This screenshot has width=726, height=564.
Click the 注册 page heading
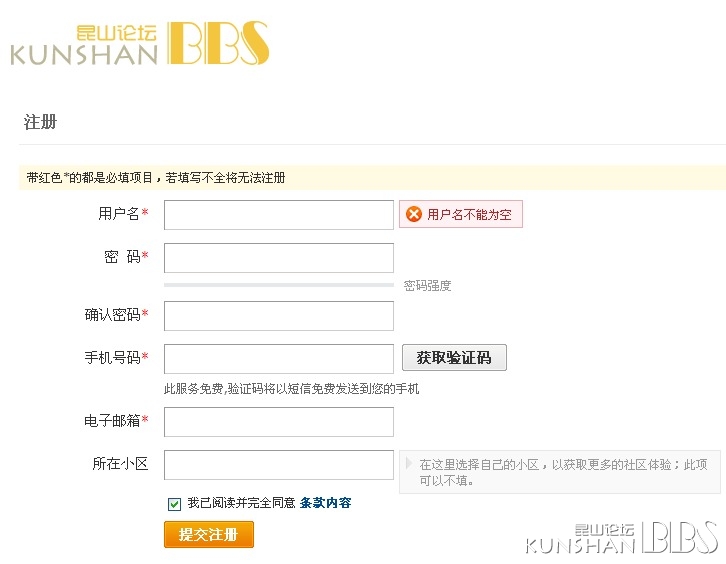40,122
